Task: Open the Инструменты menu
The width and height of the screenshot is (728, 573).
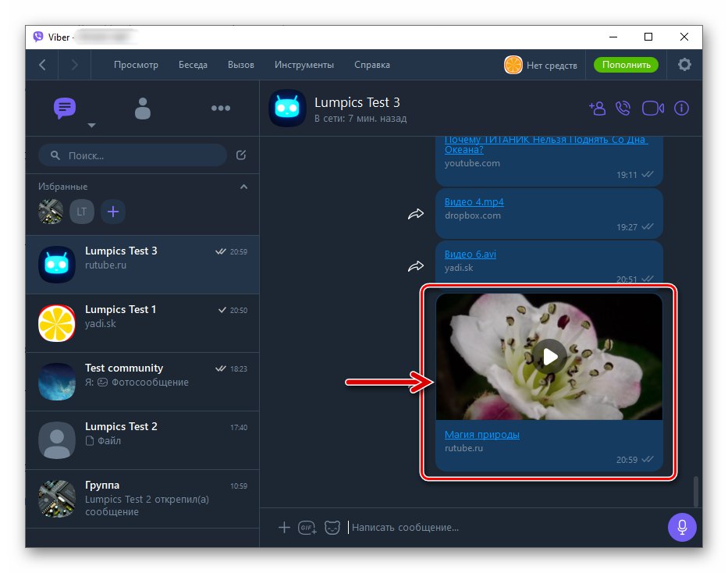Action: [304, 65]
